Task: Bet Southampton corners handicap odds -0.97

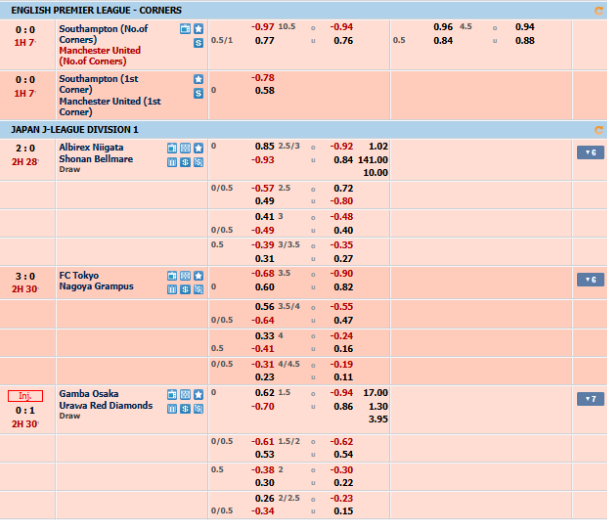Action: [263, 27]
